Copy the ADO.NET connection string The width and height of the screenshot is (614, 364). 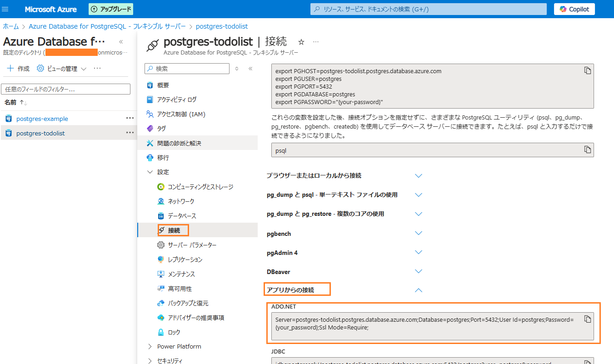pos(587,319)
